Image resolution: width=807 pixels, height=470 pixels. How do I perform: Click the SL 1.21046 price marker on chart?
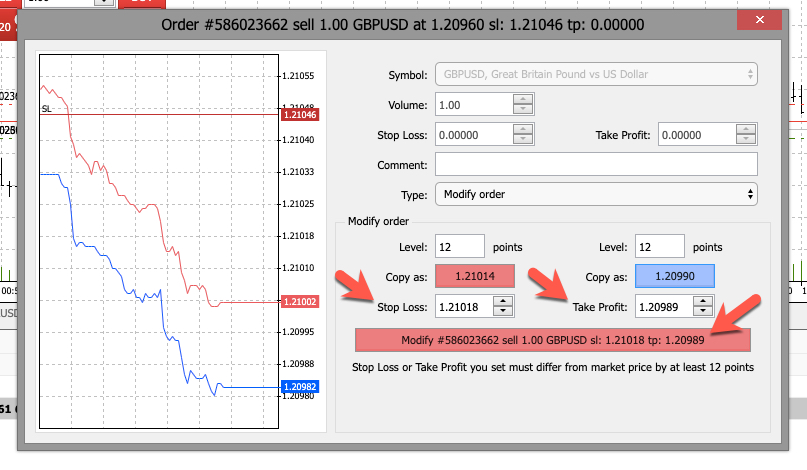pos(299,115)
